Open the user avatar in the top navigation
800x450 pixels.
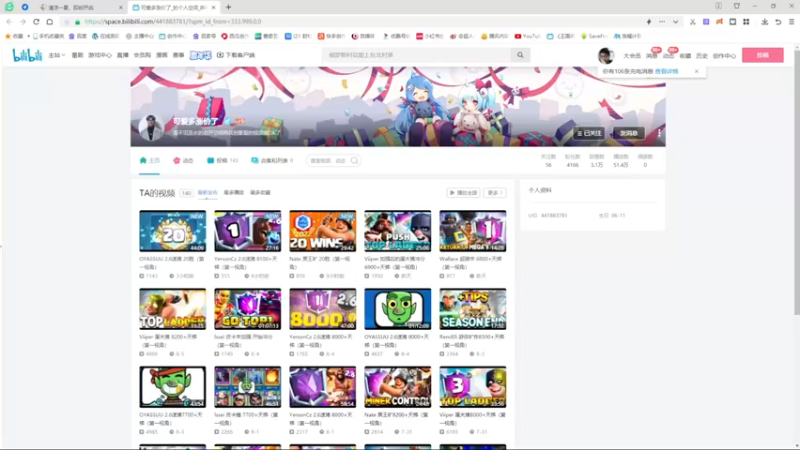pos(606,56)
